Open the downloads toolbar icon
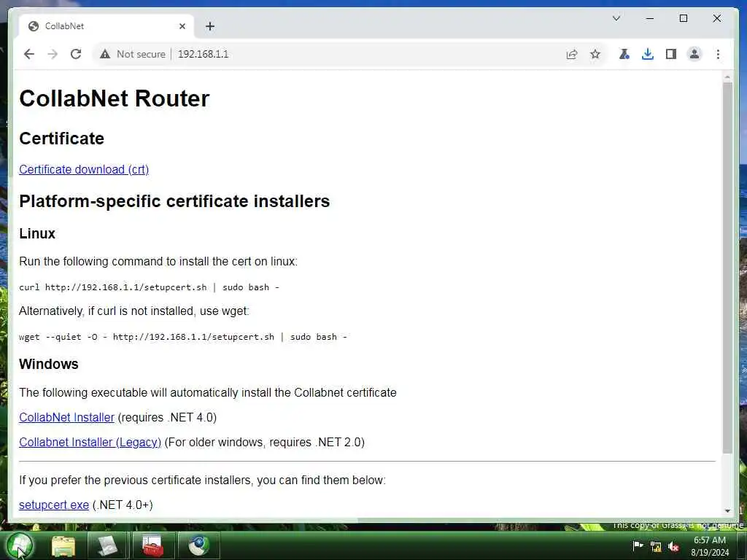 pos(648,54)
